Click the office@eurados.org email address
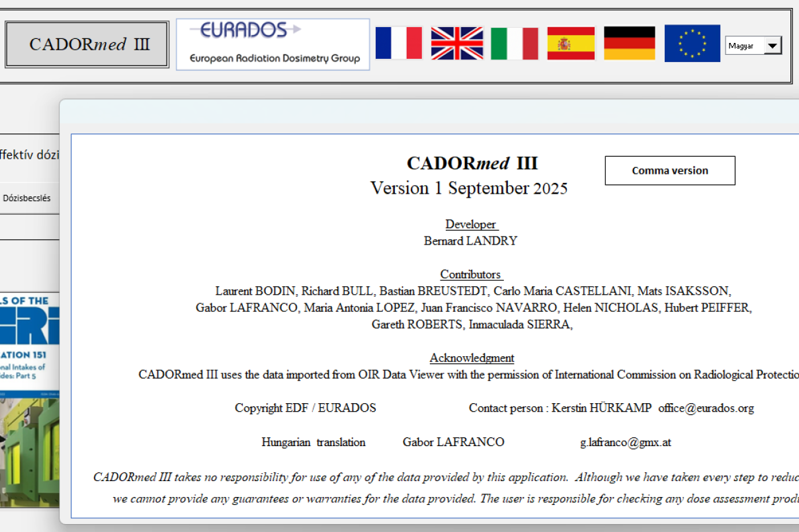This screenshot has width=799, height=532. point(706,408)
